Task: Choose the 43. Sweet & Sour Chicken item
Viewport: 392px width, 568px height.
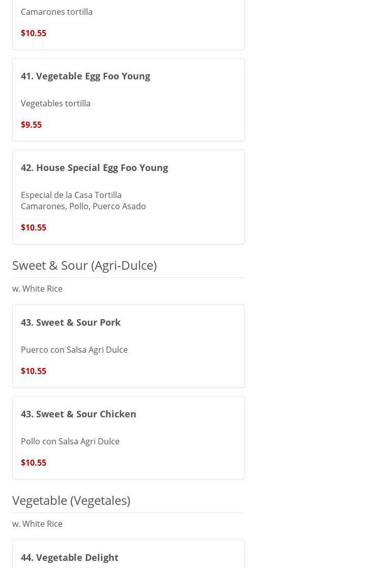Action: pos(78,414)
